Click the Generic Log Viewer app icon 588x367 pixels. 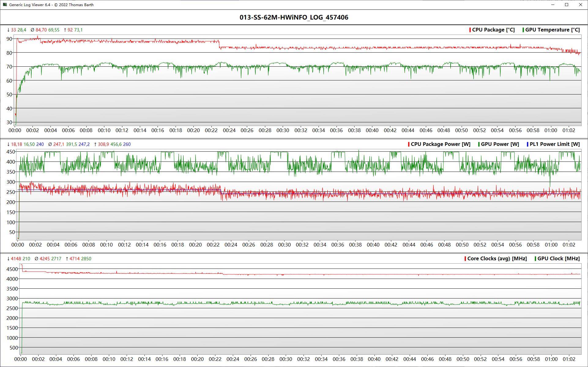[x=5, y=5]
